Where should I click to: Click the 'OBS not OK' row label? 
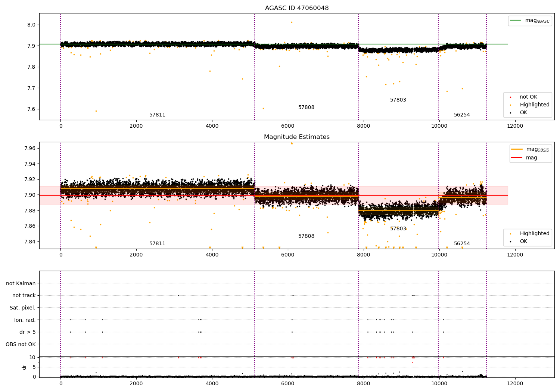[x=21, y=344]
